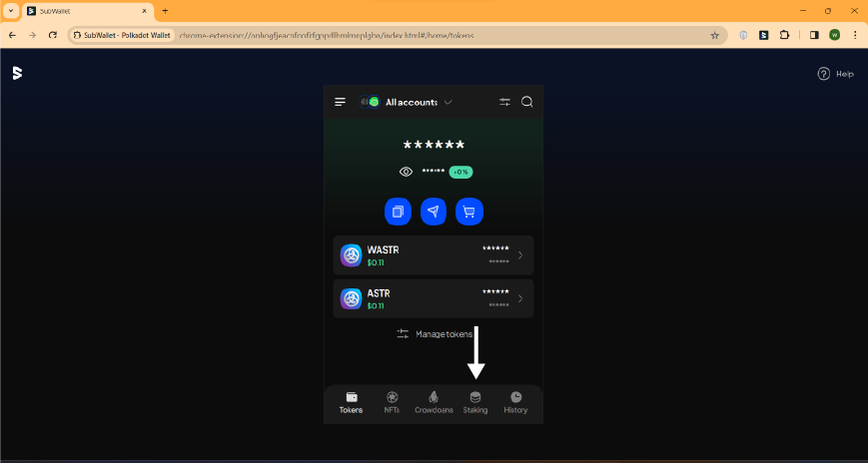
Task: Open the wallet search icon
Action: click(526, 102)
